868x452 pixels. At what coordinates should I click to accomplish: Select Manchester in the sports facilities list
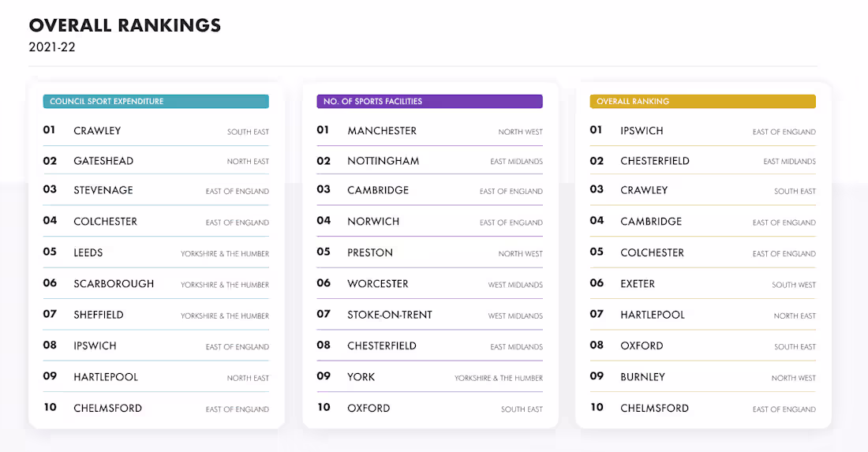coord(382,131)
